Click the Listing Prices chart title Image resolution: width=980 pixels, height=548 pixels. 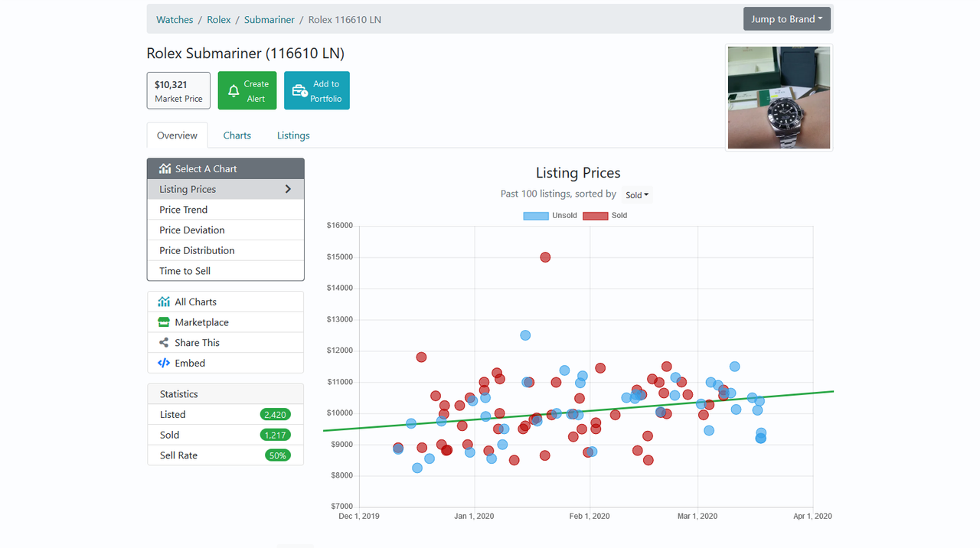click(578, 173)
